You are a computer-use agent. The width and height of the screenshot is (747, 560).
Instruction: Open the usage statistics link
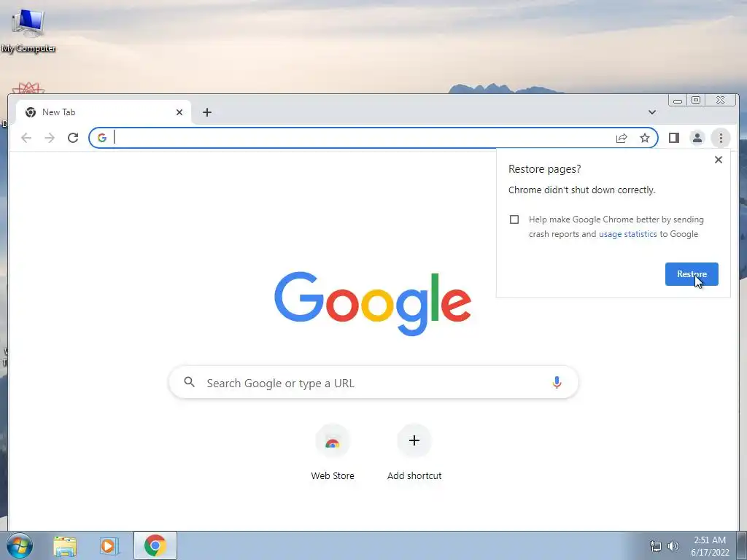628,234
